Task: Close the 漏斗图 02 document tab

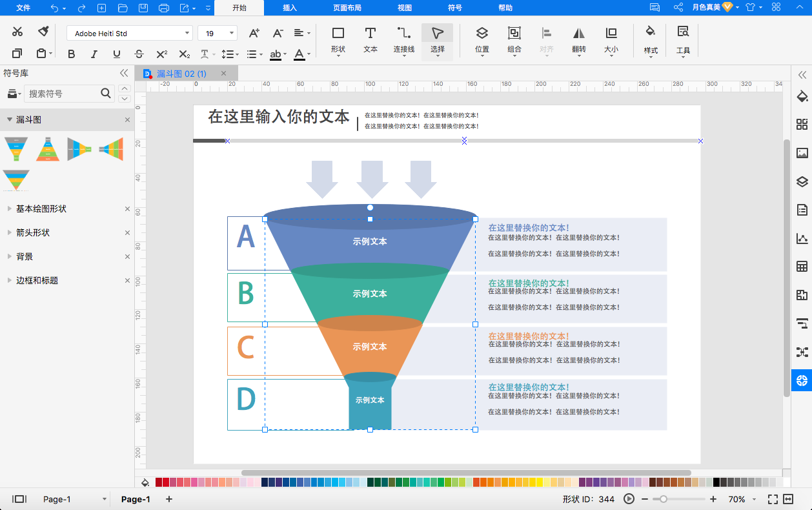Action: click(x=224, y=74)
